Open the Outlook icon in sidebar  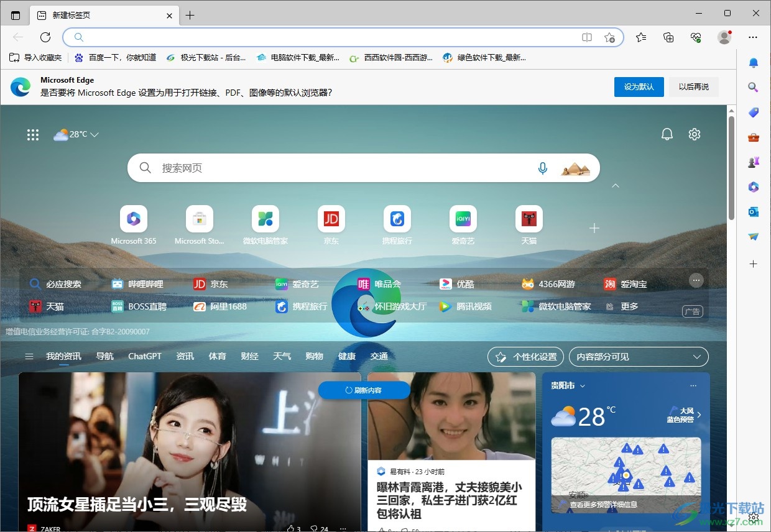[x=754, y=212]
